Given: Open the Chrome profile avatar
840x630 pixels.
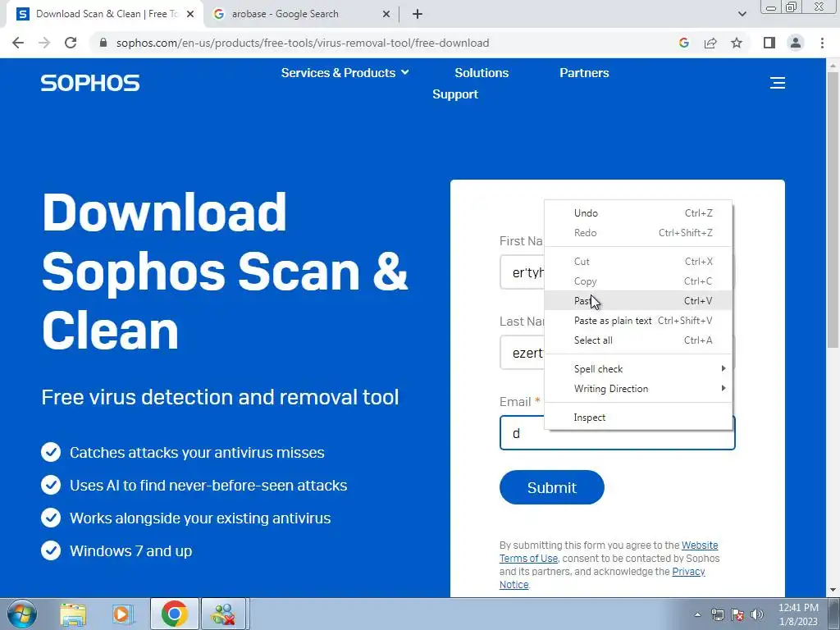Looking at the screenshot, I should pos(796,43).
